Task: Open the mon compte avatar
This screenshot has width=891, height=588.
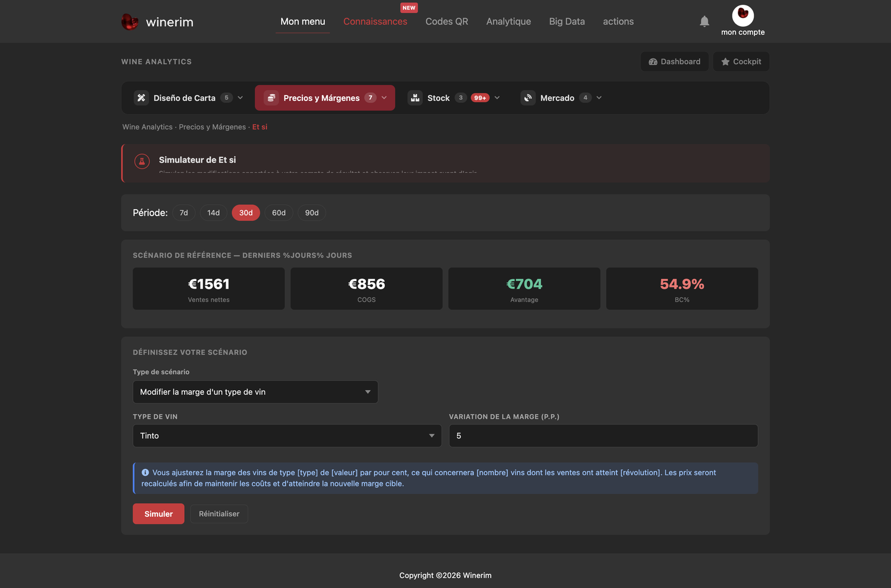Action: pyautogui.click(x=743, y=15)
